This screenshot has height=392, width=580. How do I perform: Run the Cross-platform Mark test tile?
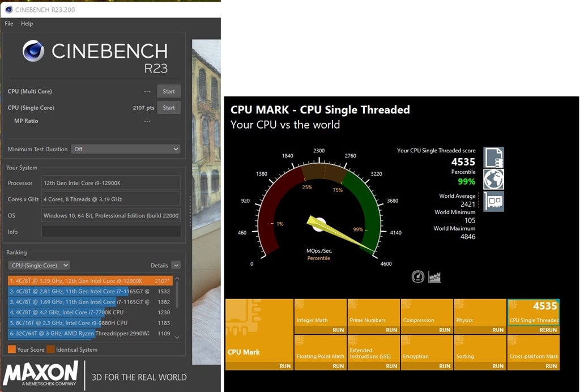tap(534, 352)
